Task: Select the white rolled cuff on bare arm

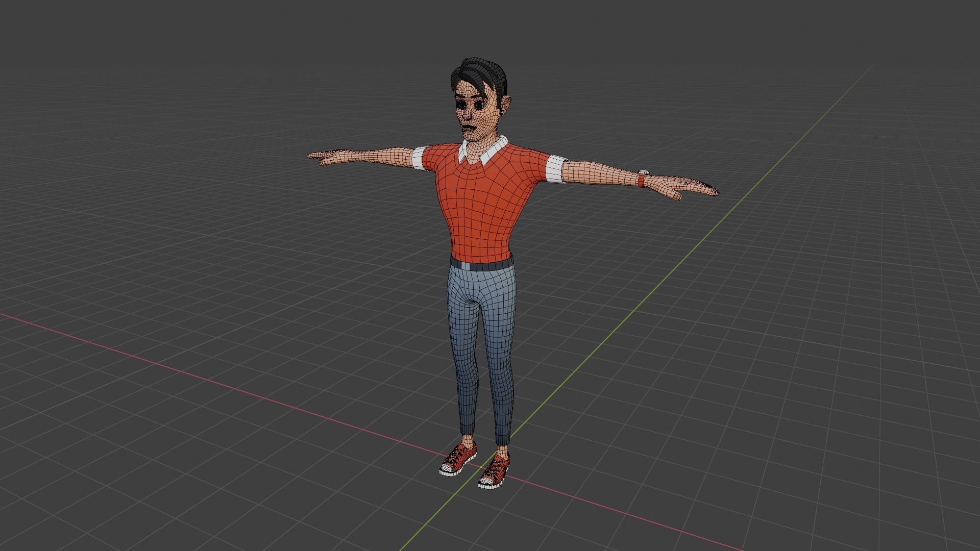Action: tap(419, 158)
